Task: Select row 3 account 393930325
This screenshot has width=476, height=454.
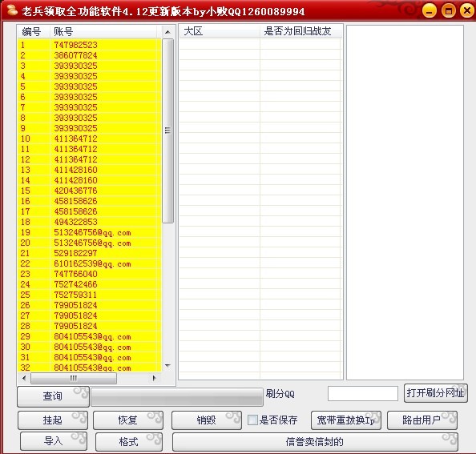Action: pyautogui.click(x=90, y=66)
